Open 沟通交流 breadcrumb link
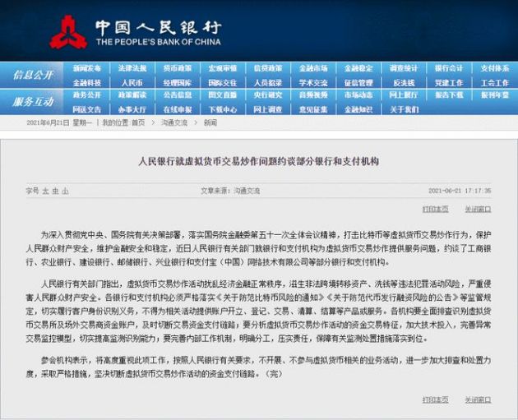 [x=174, y=122]
